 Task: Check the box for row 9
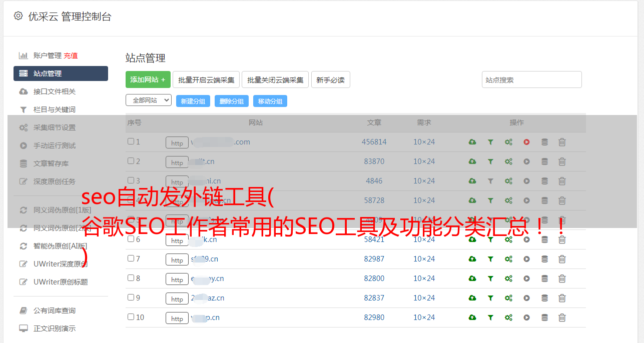131,297
